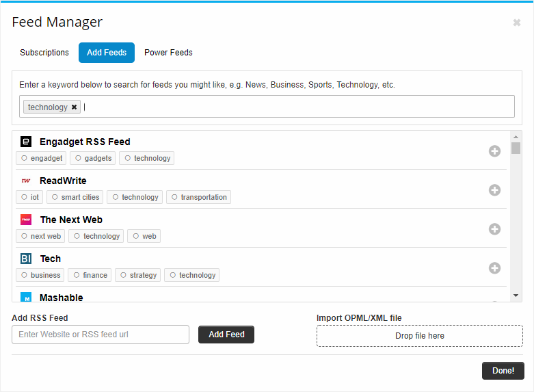Screen dimensions: 534x392
Task: Click the Drop file here import area
Action: point(420,336)
